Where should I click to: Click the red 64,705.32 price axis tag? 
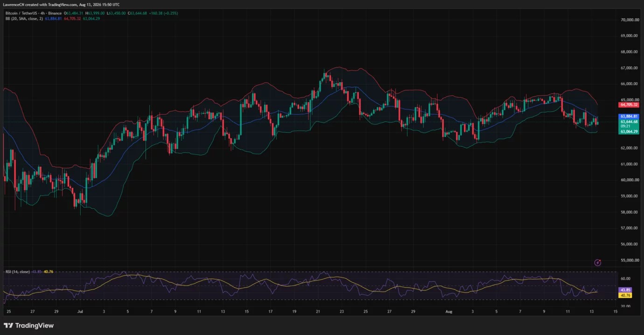tap(629, 105)
